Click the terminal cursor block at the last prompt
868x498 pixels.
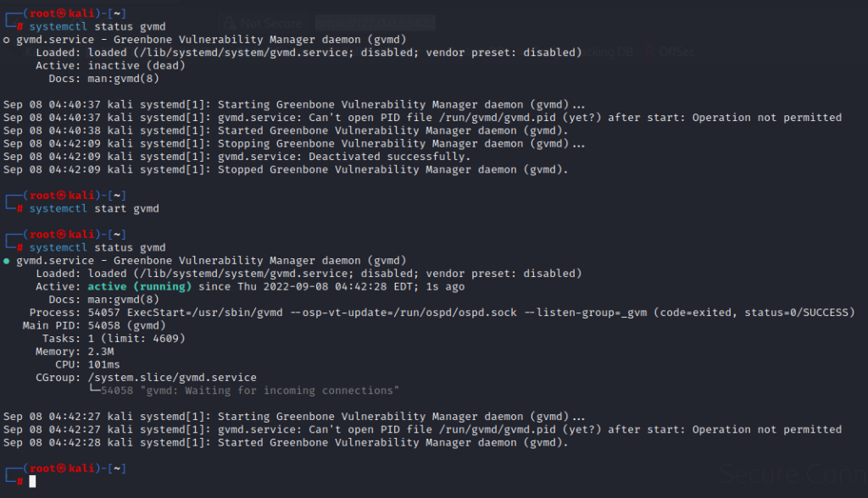point(33,481)
